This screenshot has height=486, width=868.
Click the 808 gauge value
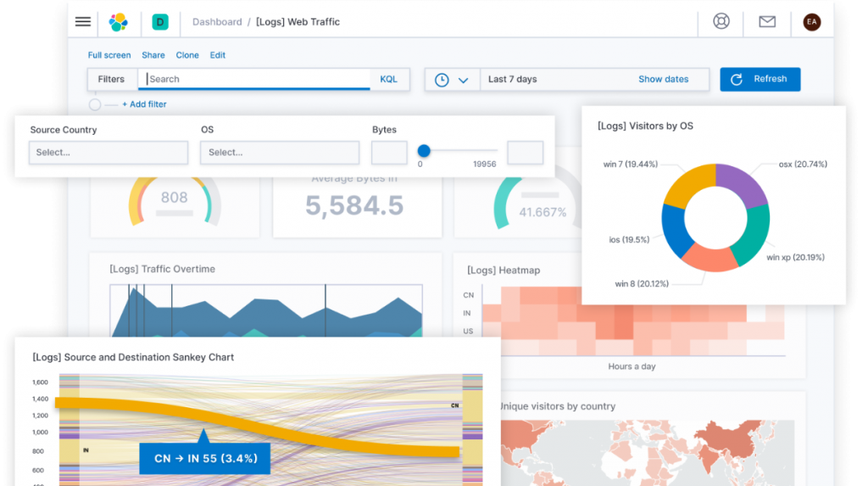(x=174, y=198)
